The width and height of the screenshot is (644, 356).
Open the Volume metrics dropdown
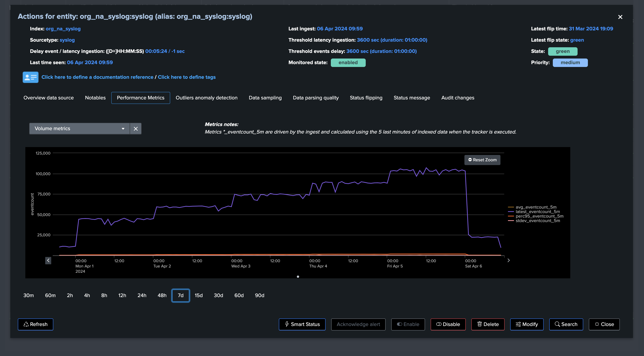[x=80, y=129]
